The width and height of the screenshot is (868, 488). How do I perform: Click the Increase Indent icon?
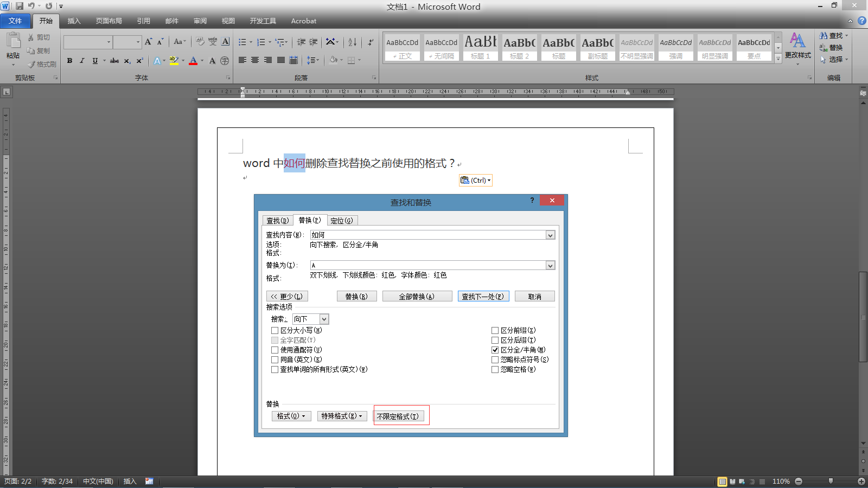coord(314,42)
